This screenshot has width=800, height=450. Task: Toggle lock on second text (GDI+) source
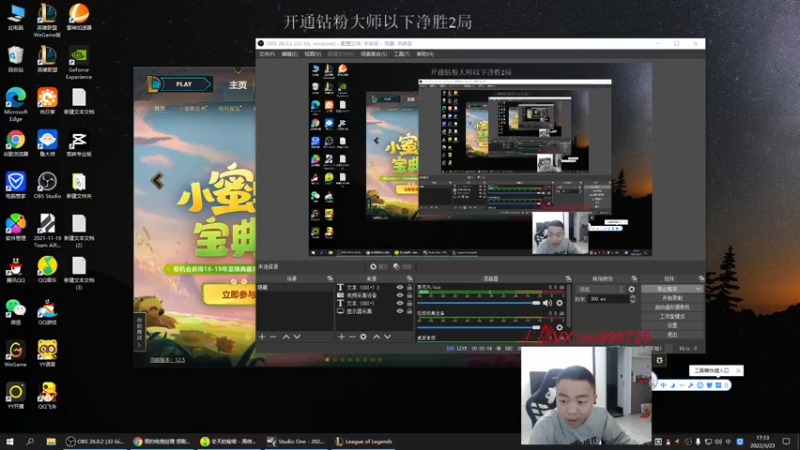[x=409, y=303]
